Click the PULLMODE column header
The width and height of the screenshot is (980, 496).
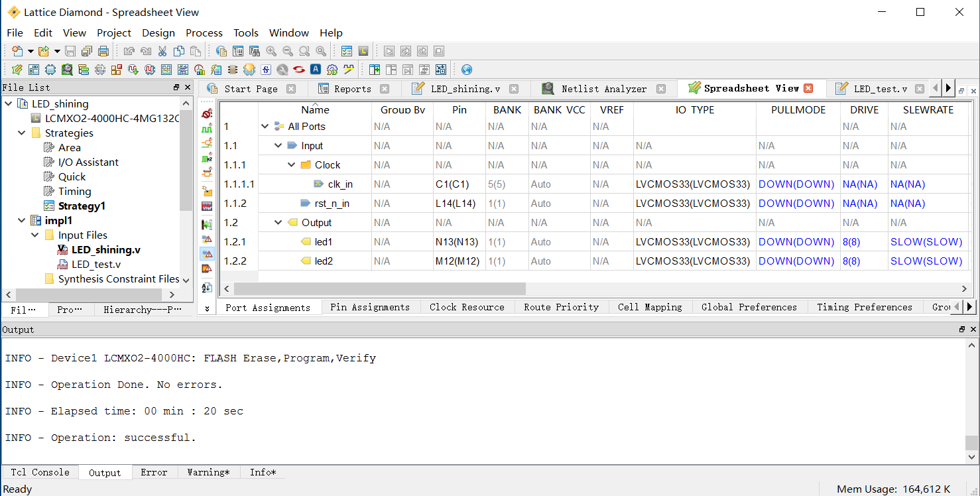[798, 109]
